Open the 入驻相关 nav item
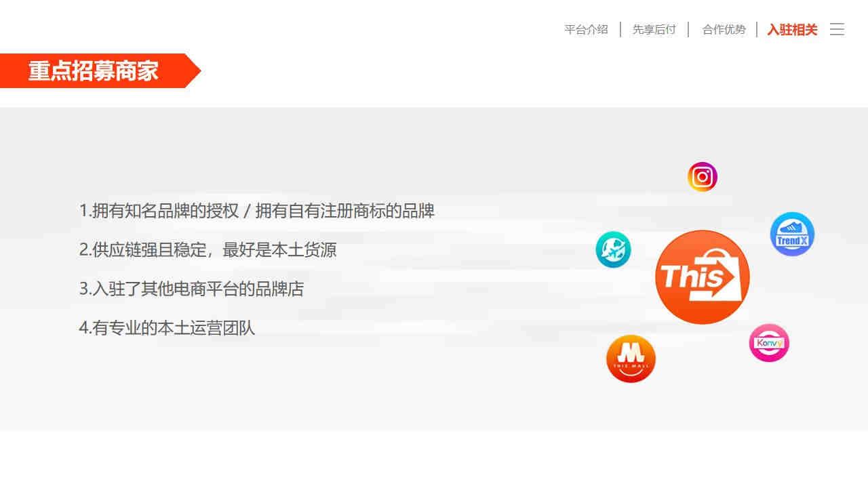868x488 pixels. [x=793, y=30]
